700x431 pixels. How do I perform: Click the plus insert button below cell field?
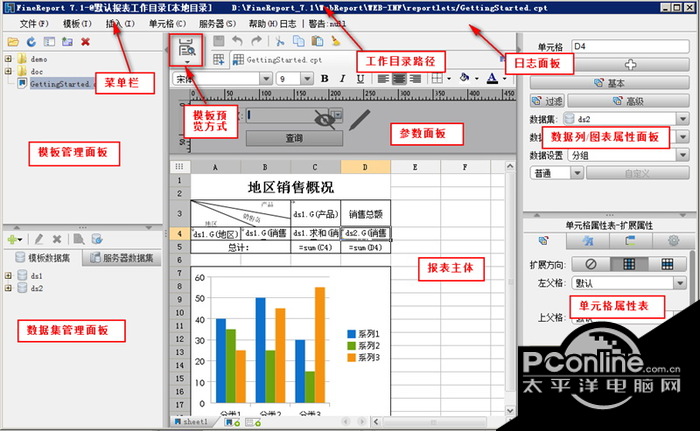pos(631,64)
